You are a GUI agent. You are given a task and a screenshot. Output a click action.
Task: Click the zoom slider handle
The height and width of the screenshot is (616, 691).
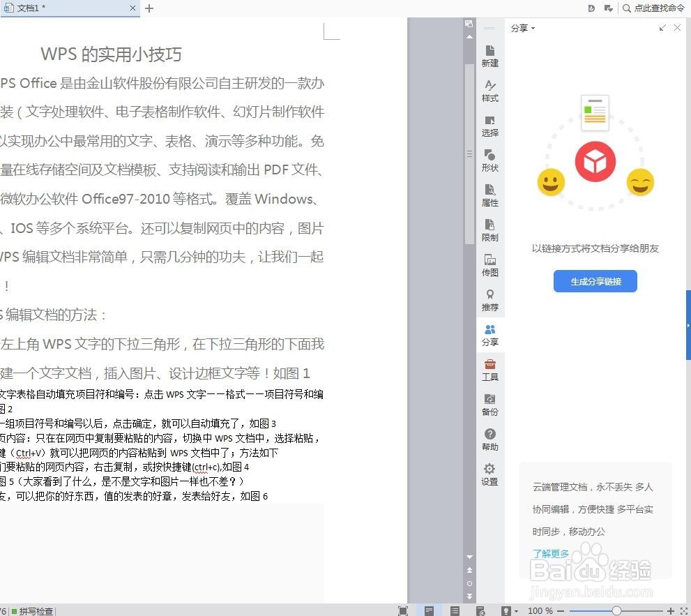(x=616, y=610)
